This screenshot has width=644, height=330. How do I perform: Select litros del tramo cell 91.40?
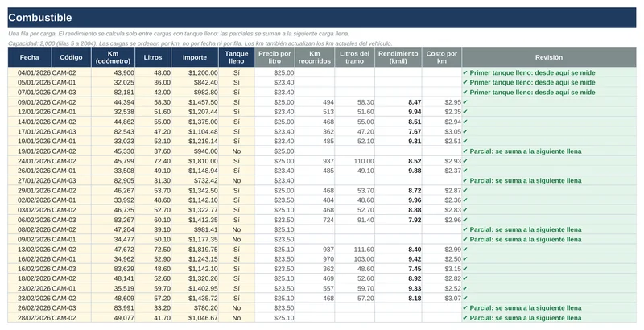354,220
